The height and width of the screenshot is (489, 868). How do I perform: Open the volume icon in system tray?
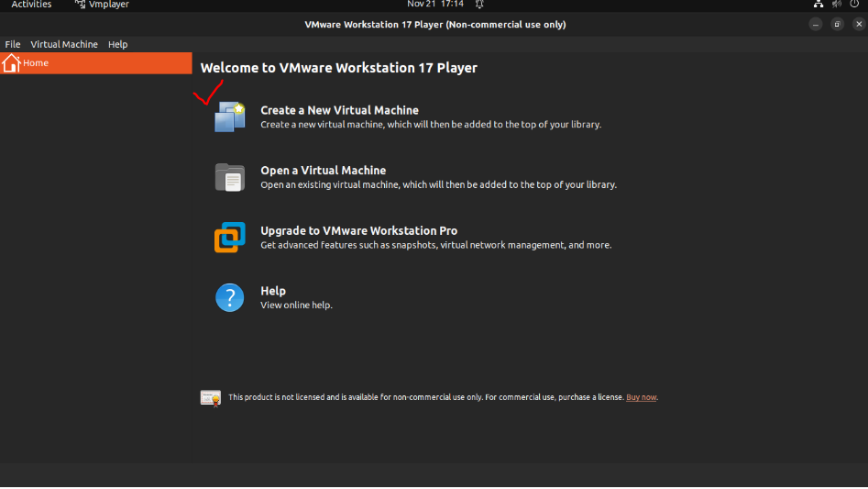point(837,5)
